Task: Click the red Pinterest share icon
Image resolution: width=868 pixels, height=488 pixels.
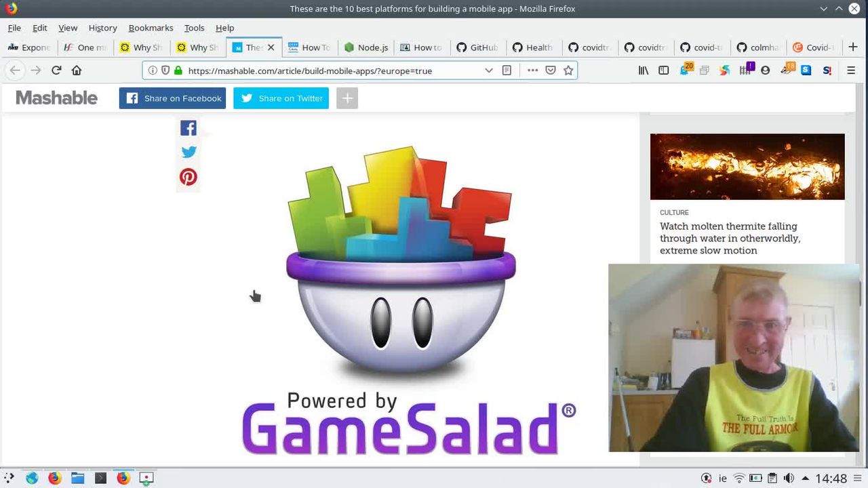Action: 189,177
